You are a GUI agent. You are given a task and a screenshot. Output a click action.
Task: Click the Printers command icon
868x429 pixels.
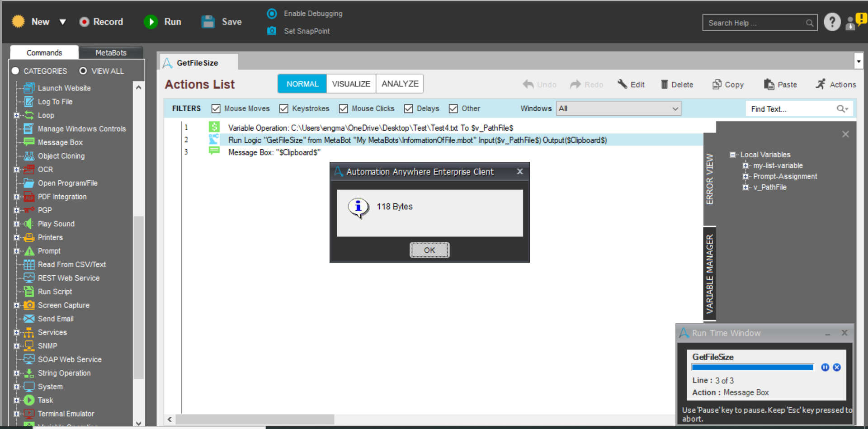pos(29,237)
